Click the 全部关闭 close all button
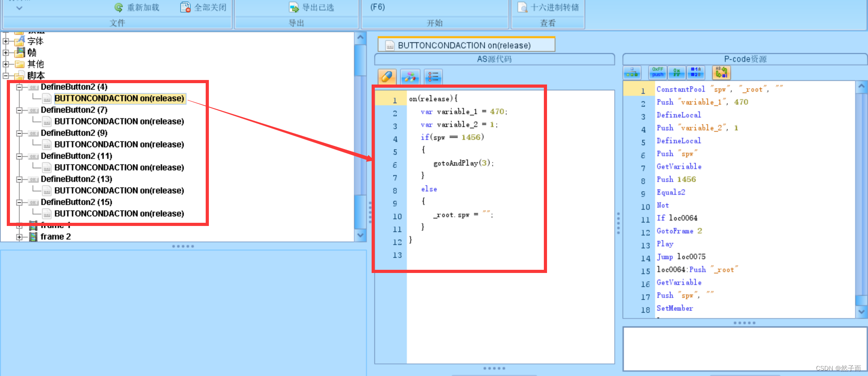 [x=204, y=8]
